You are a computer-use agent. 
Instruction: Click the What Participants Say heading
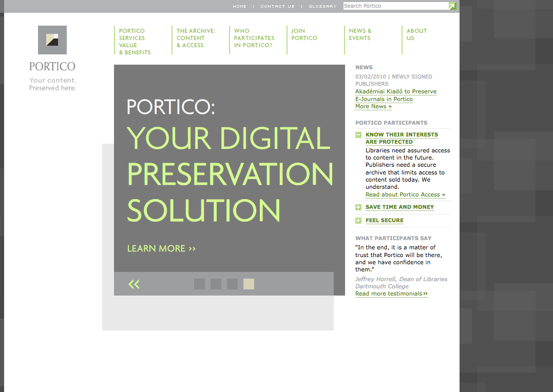pos(393,238)
